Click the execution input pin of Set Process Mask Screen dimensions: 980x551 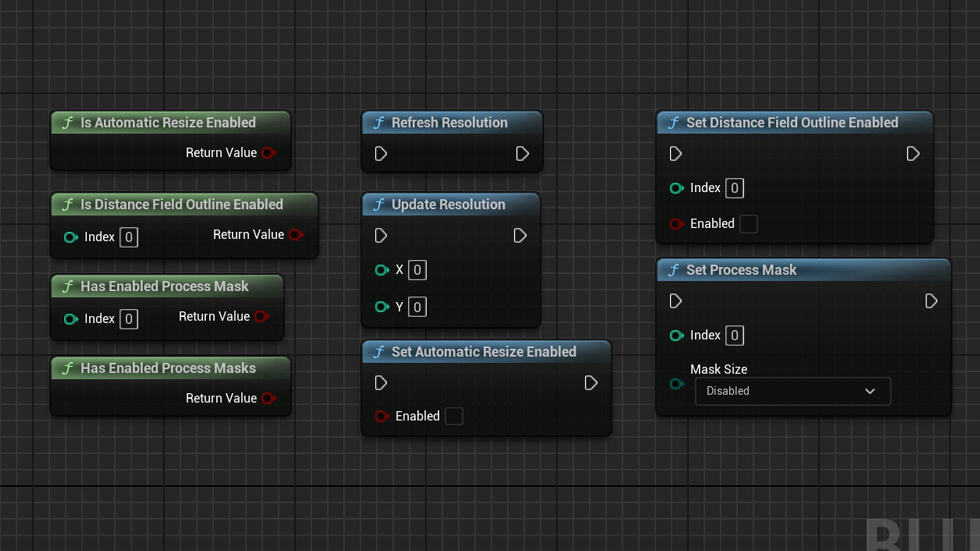coord(675,301)
